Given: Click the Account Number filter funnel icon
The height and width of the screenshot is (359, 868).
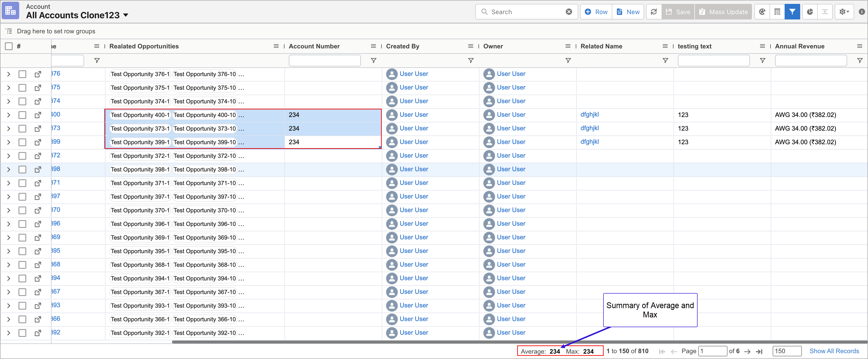Looking at the screenshot, I should point(373,60).
